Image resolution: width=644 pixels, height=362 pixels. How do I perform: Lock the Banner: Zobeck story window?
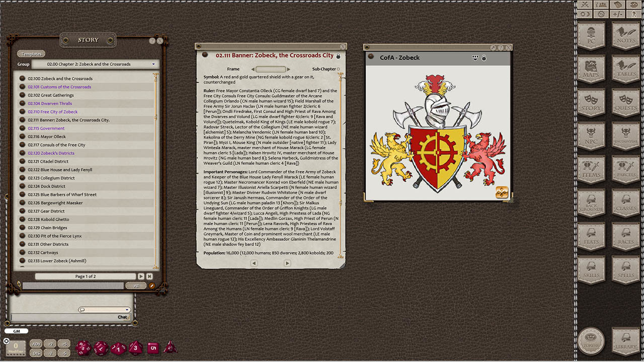pyautogui.click(x=338, y=56)
